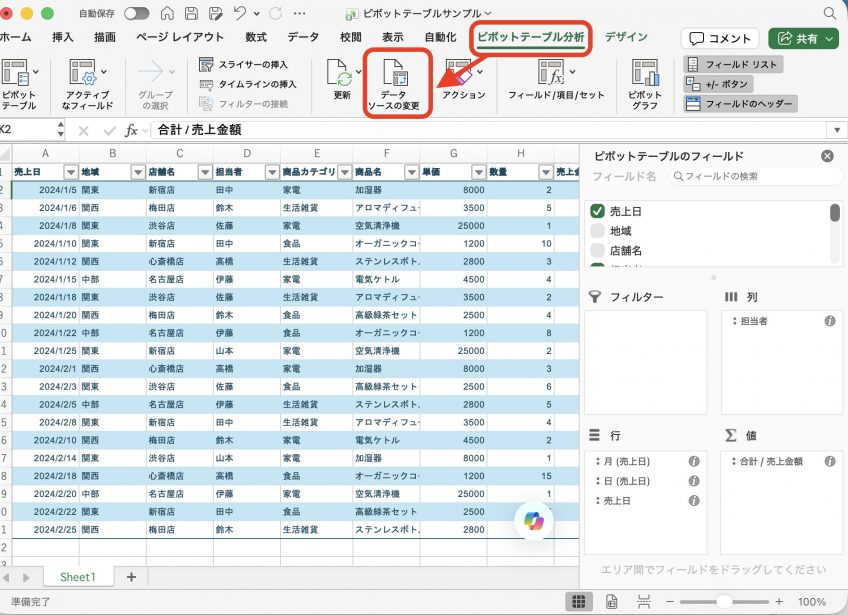Click the zoom out minus icon
This screenshot has height=615, width=848.
click(x=670, y=601)
